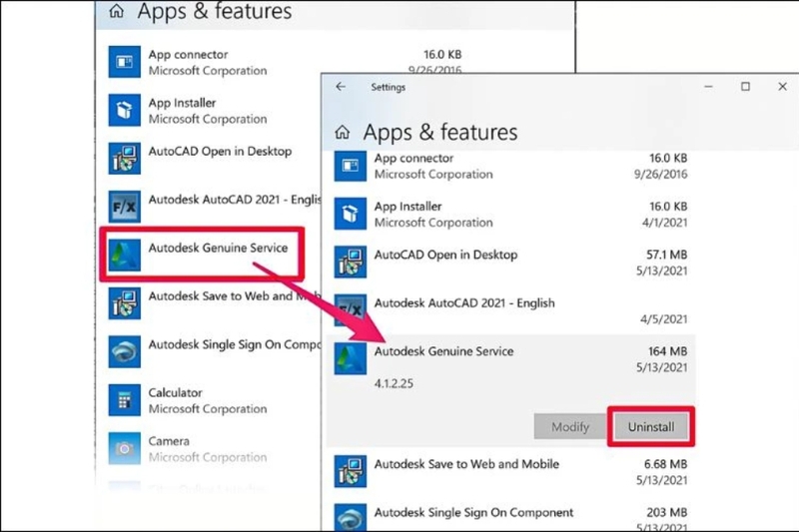
Task: Select 'AutoCAD Open in Desktop' name in front window
Action: [x=445, y=255]
